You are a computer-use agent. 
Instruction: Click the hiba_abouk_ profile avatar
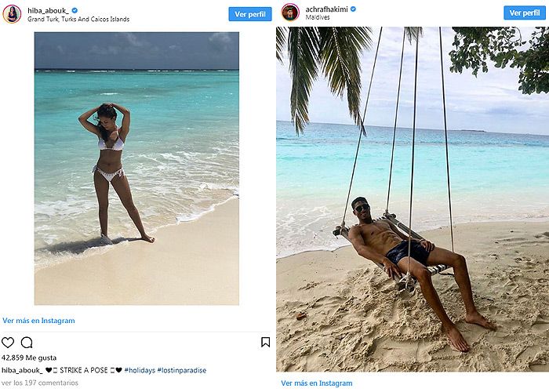coord(12,13)
